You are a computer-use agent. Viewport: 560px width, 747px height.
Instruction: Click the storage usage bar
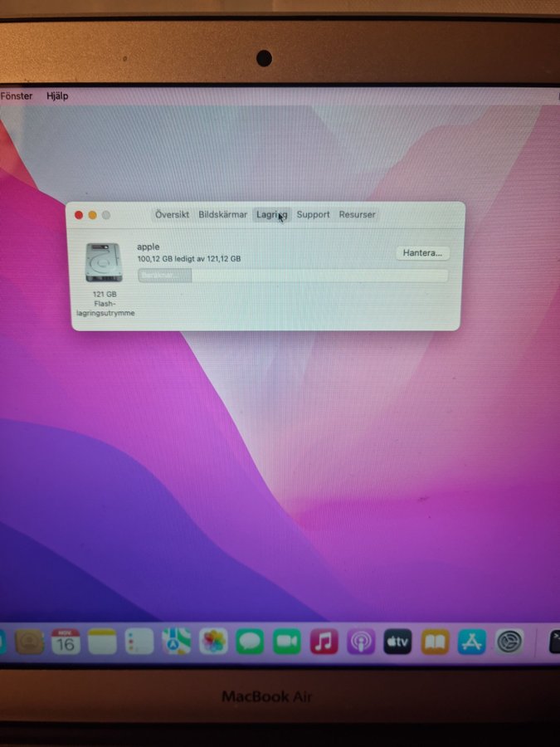(x=293, y=276)
